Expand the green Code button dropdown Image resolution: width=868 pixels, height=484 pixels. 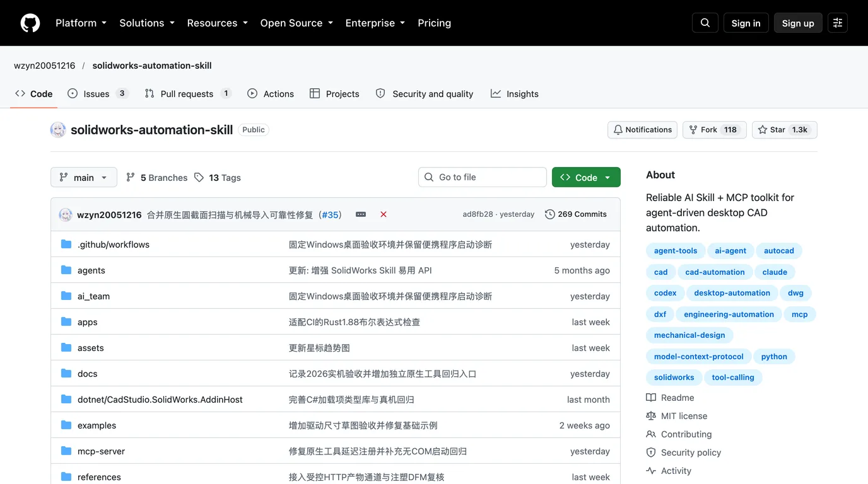pos(586,178)
